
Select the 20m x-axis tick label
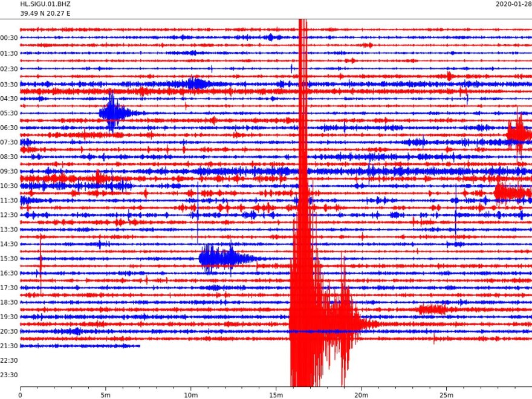362,395
